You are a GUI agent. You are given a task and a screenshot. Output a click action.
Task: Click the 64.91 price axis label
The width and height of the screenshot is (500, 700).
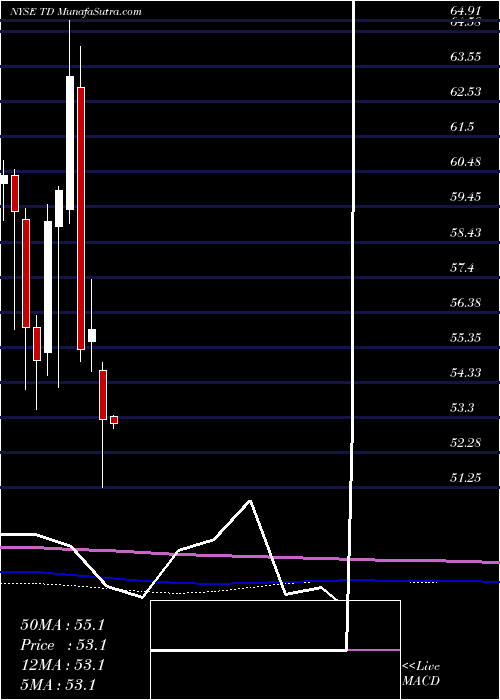tap(466, 11)
